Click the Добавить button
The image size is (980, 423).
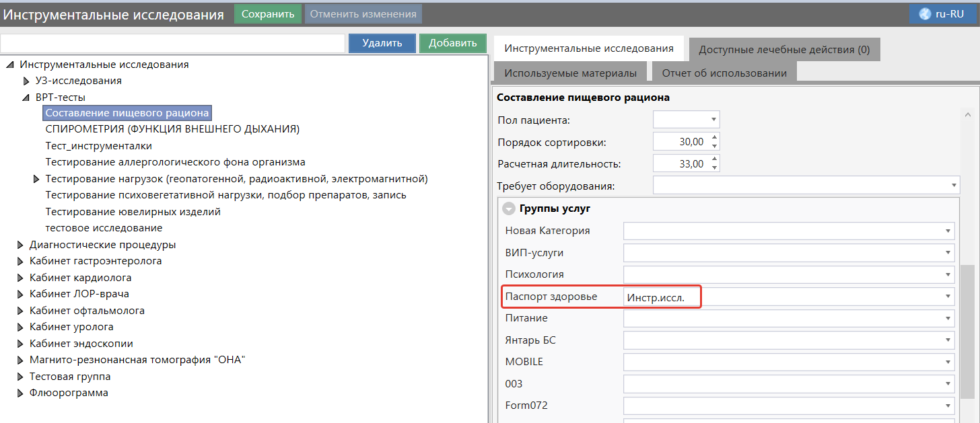click(x=452, y=43)
